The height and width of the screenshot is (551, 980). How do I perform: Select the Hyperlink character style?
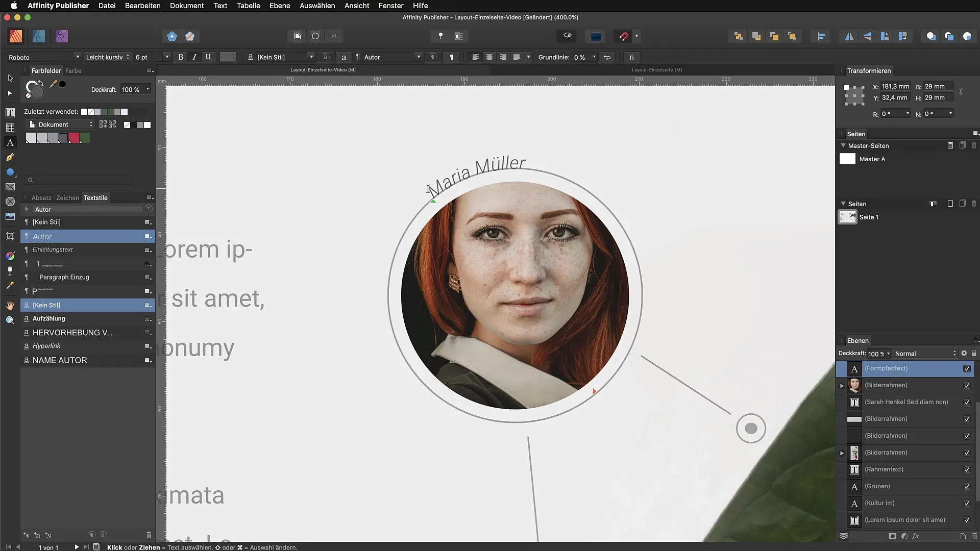(88, 346)
